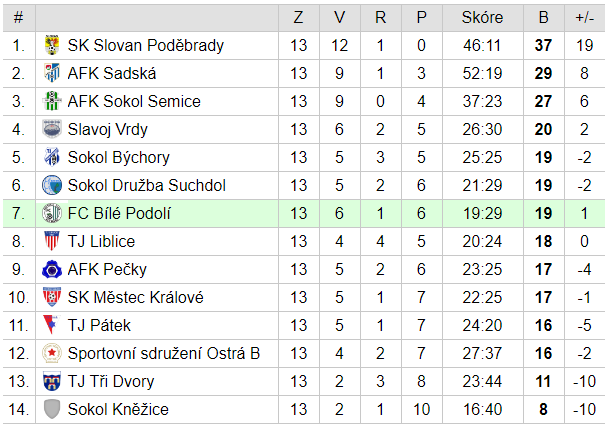Viewport: 610px width, 427px height.
Task: Click Sportovní sdružení Ostrá B star logo
Action: click(x=52, y=353)
